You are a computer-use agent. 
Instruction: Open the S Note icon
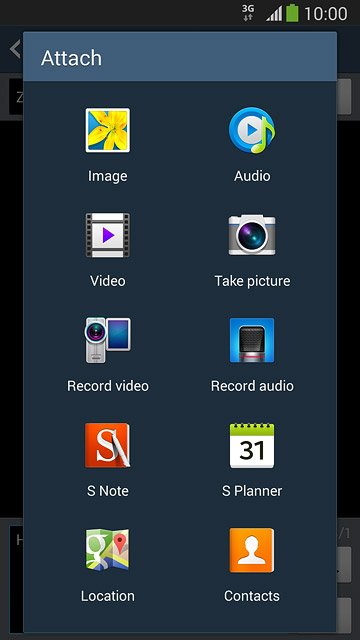[108, 445]
